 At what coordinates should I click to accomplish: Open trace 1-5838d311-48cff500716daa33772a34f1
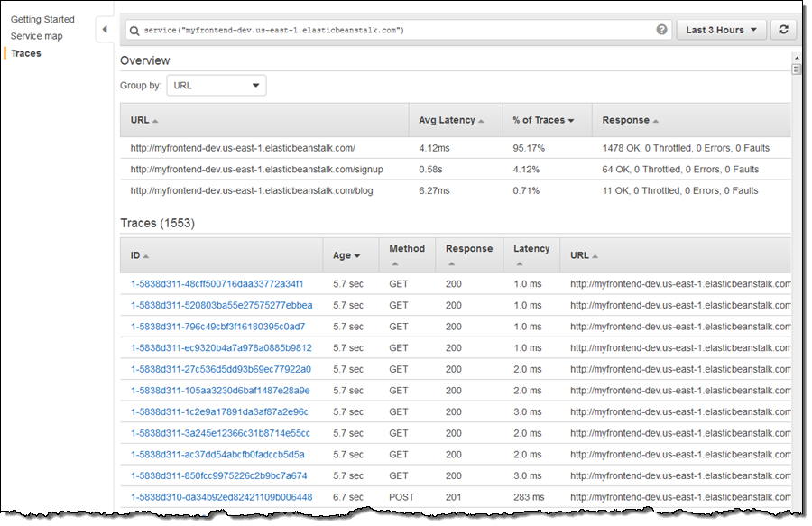[x=221, y=284]
